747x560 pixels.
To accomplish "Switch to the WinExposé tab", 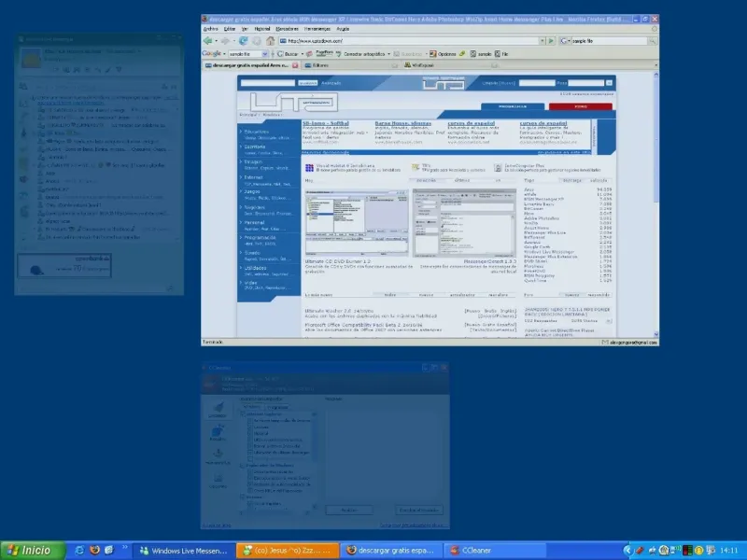I will coord(449,65).
